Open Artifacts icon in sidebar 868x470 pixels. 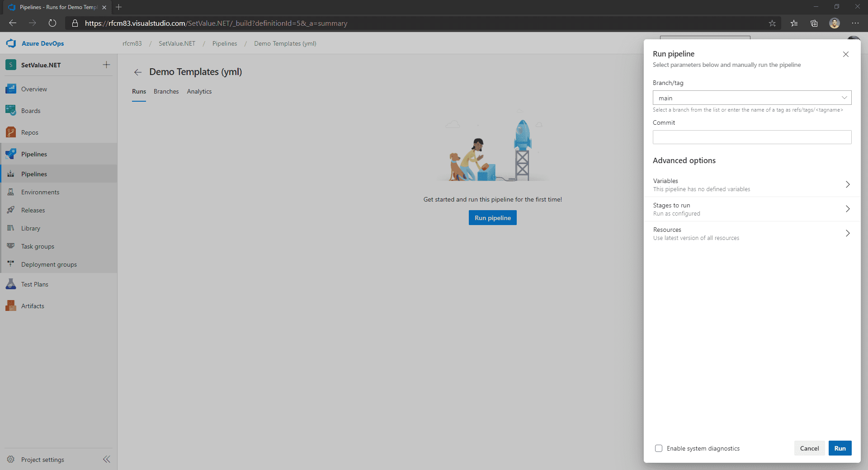pos(11,306)
